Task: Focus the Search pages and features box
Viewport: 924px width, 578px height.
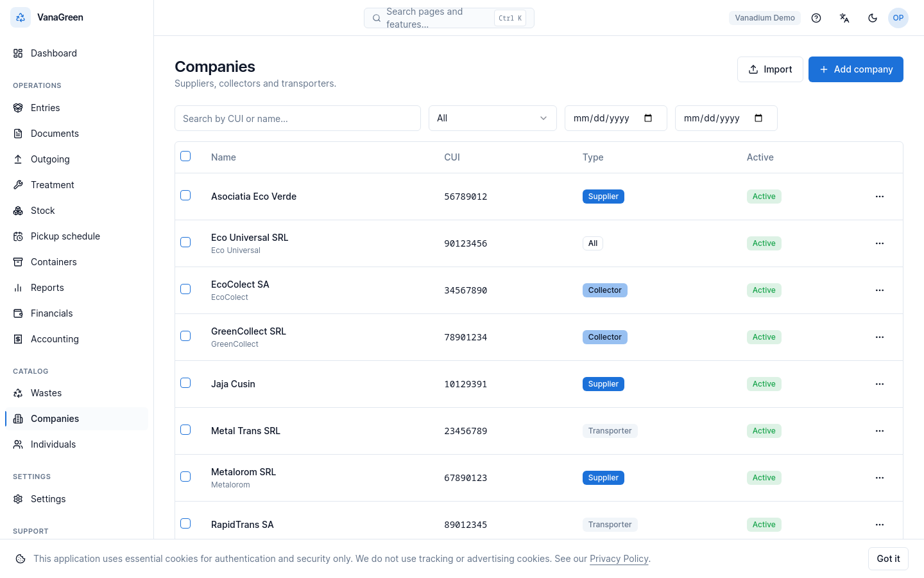Action: (x=449, y=18)
